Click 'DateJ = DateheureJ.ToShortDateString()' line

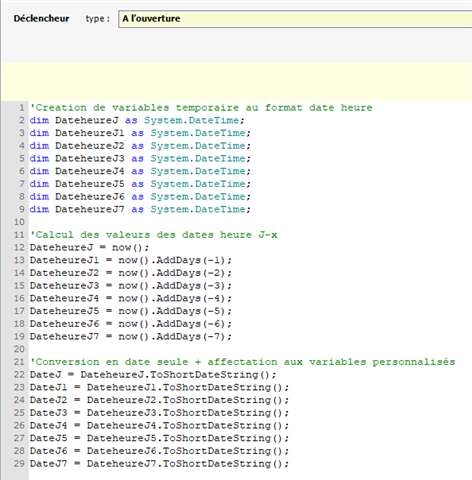pyautogui.click(x=153, y=375)
